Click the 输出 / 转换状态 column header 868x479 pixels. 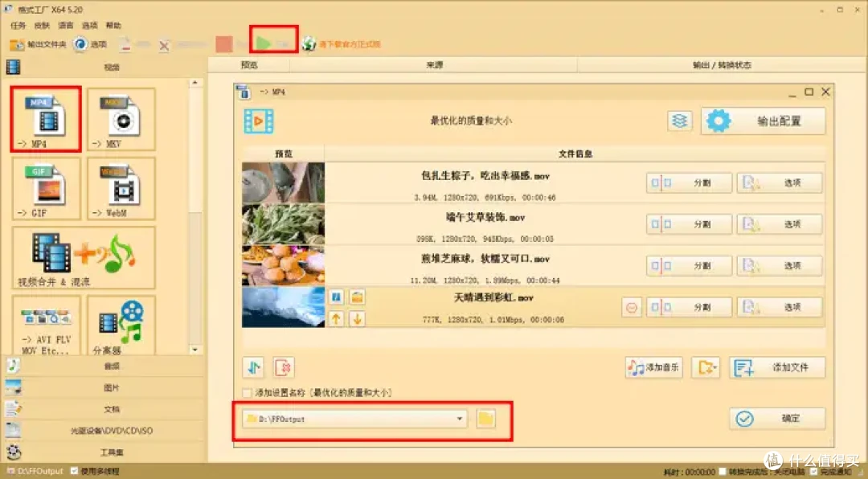coord(722,65)
